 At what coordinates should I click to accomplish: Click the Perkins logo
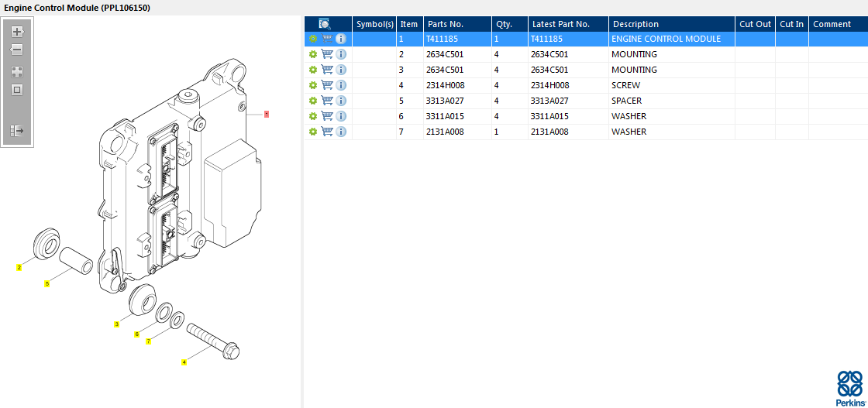(x=849, y=388)
